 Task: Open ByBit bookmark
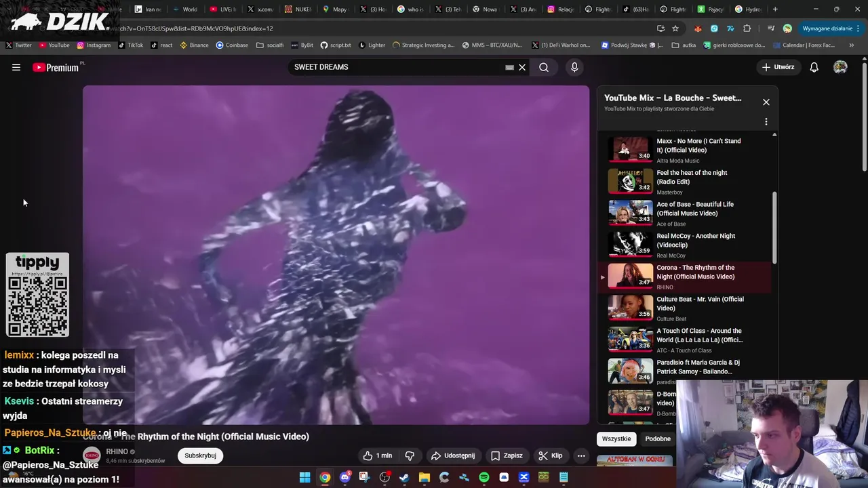pos(302,45)
